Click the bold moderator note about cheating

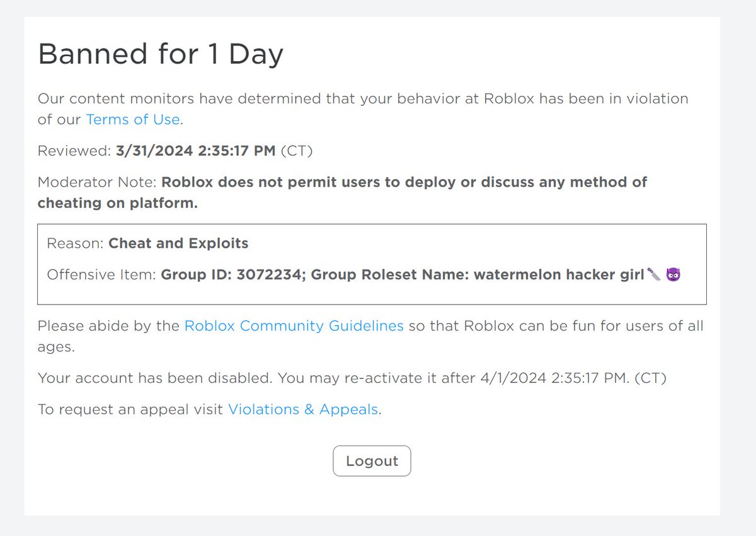(x=343, y=193)
